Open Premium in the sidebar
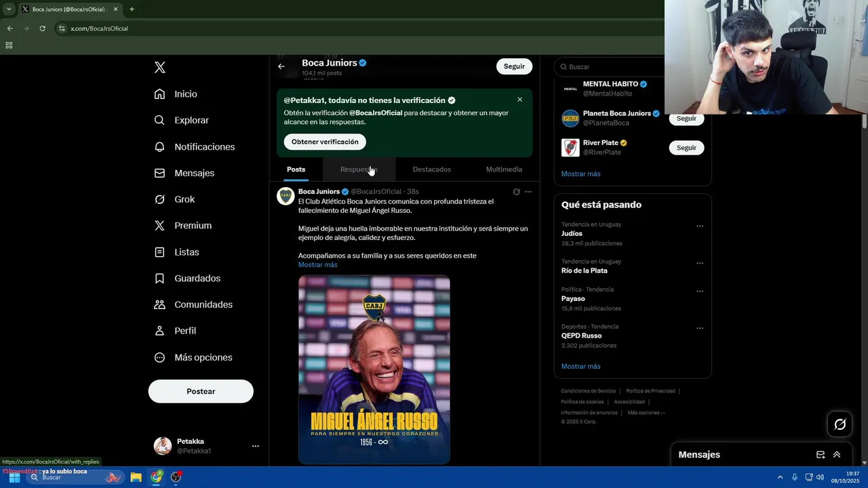This screenshot has width=868, height=488. point(183,226)
